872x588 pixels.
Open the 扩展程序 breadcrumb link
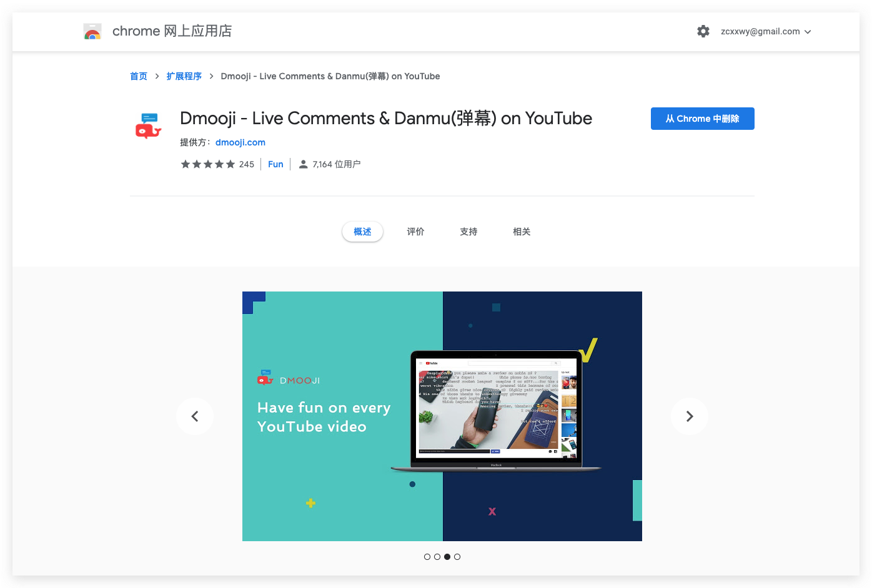pyautogui.click(x=184, y=76)
